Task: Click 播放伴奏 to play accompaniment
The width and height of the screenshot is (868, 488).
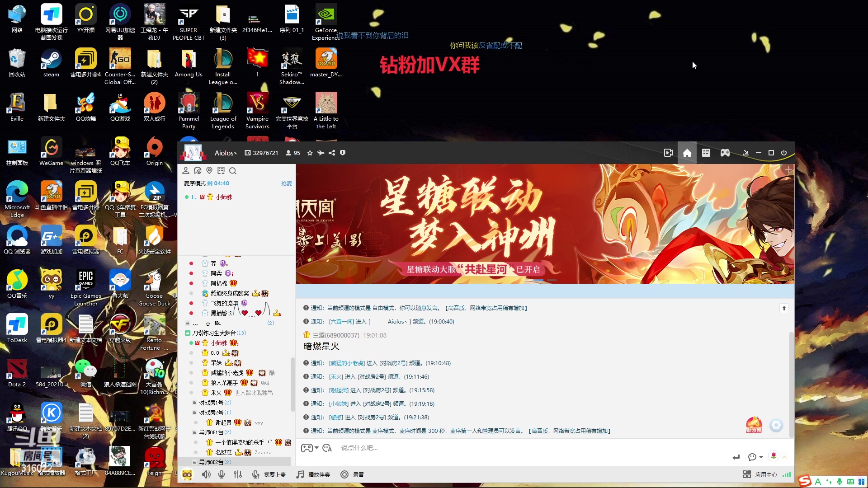Action: pos(313,474)
